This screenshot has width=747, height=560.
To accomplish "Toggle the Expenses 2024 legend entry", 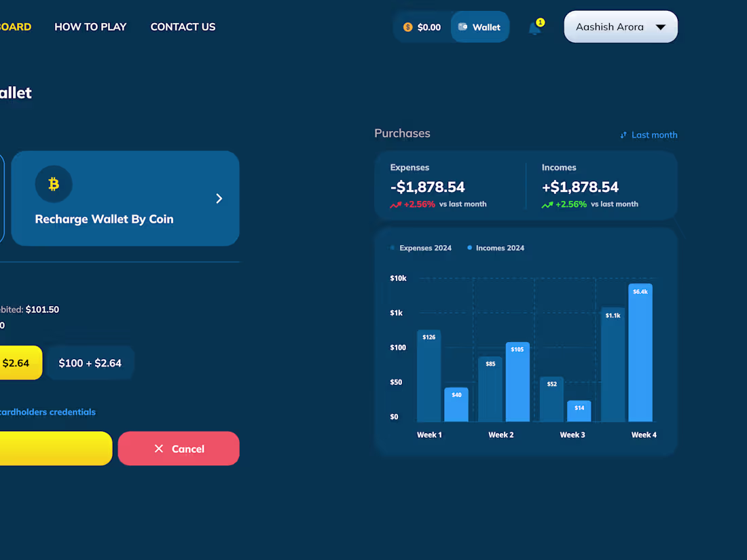I will 420,248.
